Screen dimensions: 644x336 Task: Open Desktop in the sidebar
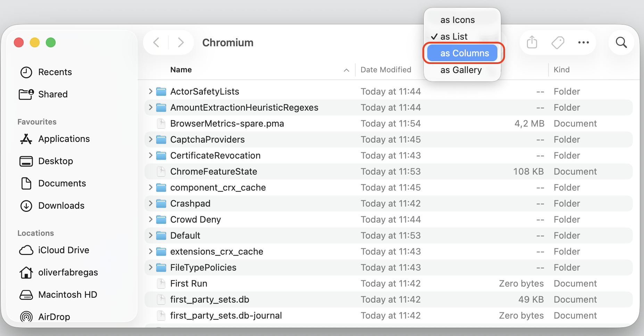pyautogui.click(x=46, y=161)
